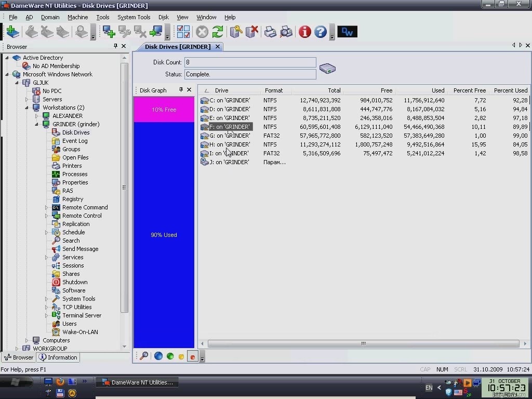The image size is (532, 399).
Task: Open the File menu
Action: point(13,17)
